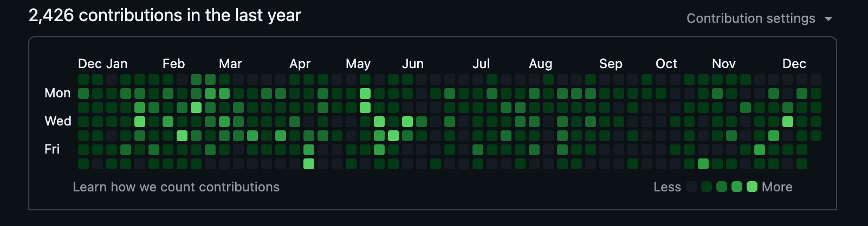The image size is (868, 226).
Task: Click the Jul month label
Action: coord(481,64)
